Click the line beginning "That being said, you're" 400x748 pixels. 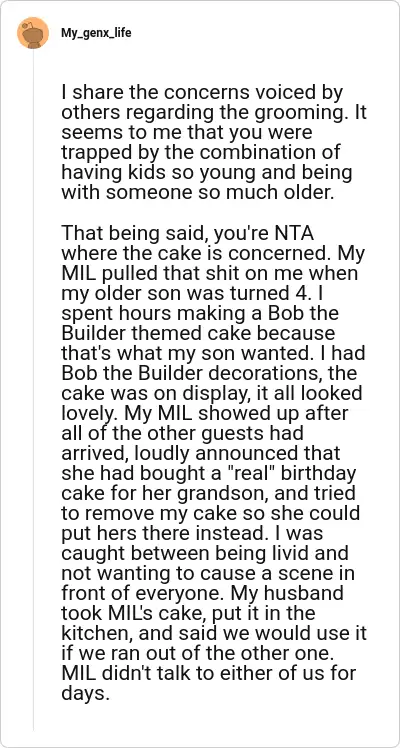click(x=188, y=234)
